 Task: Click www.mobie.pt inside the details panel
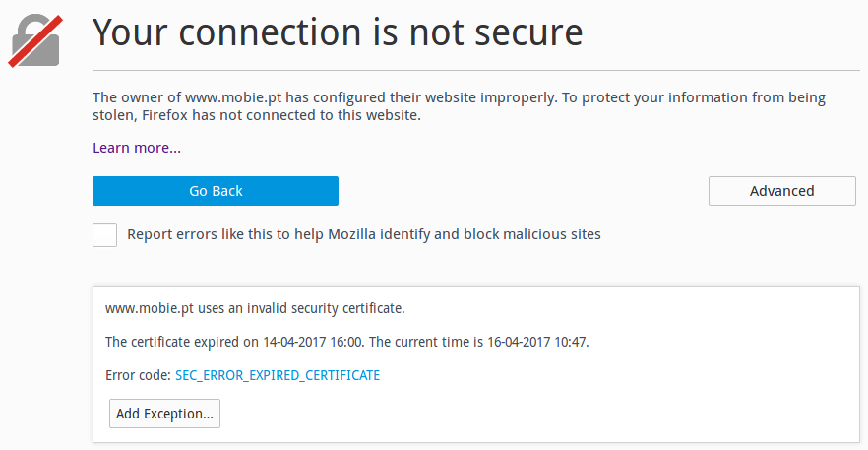click(x=150, y=308)
